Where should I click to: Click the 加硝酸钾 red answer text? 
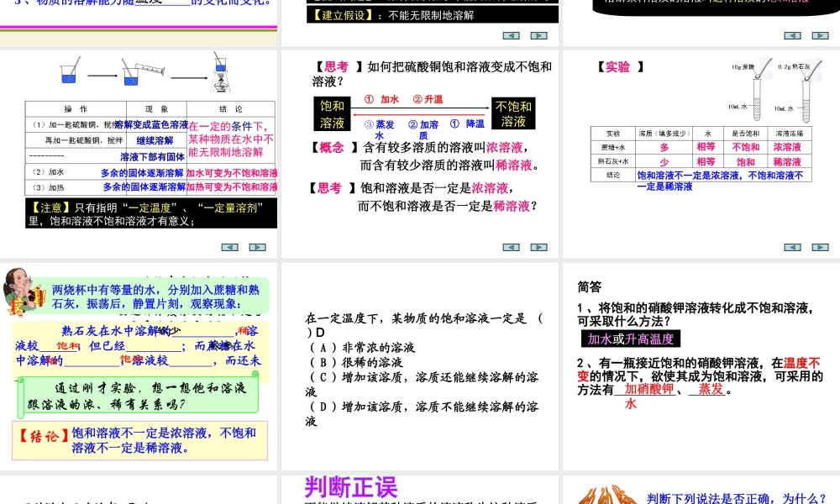[649, 389]
